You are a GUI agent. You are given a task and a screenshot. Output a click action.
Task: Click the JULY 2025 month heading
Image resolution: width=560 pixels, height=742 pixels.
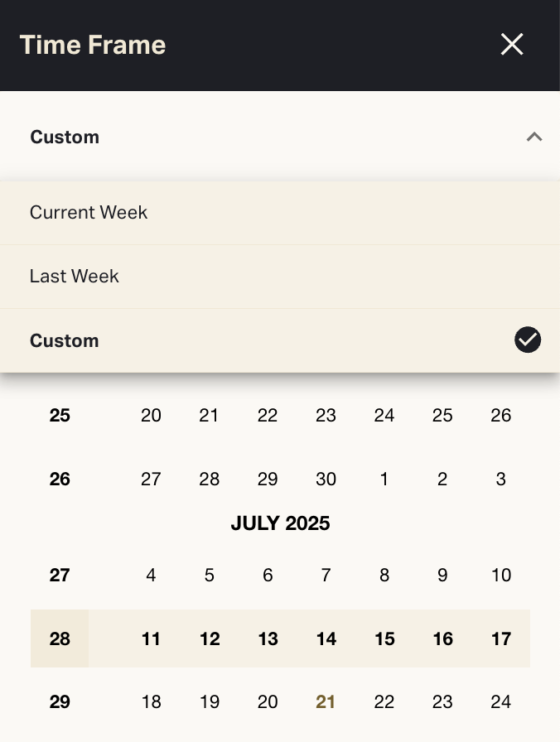pos(280,523)
